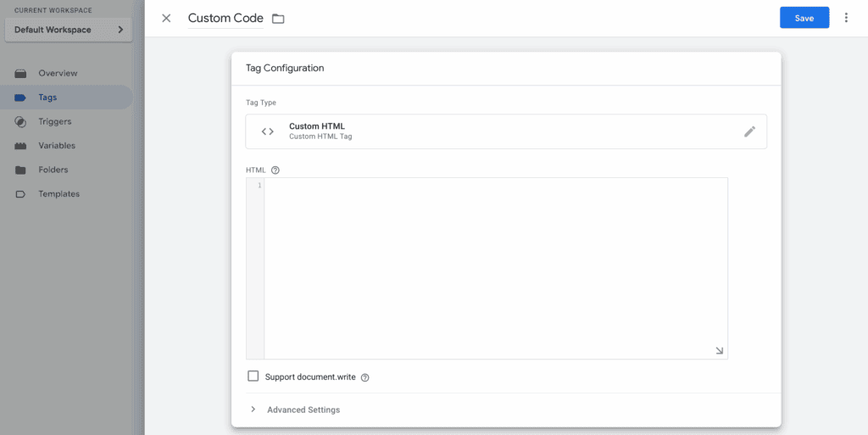Screen dimensions: 868x435
Task: Expand the Advanced Settings section
Action: (295, 410)
